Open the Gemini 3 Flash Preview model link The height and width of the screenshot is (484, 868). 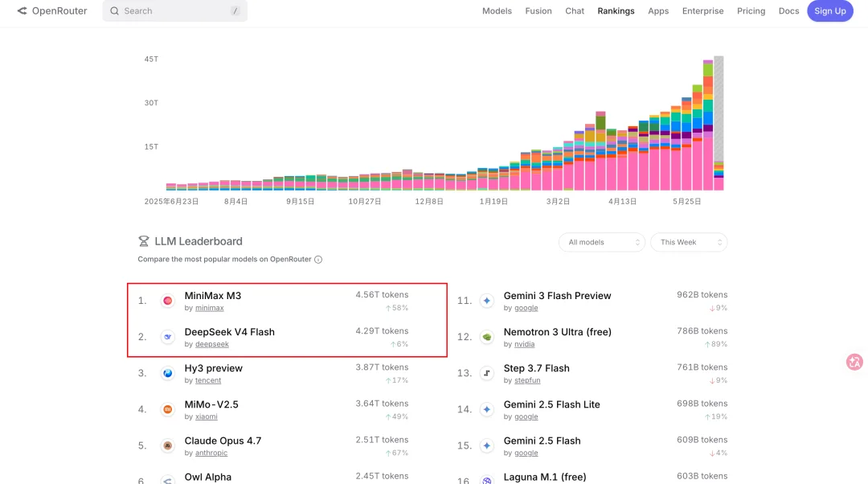[557, 296]
